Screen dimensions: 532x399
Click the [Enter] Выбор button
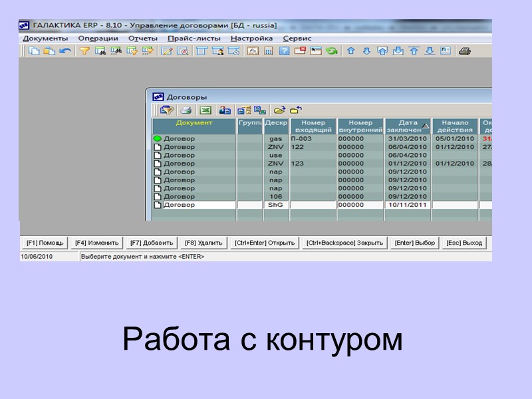pyautogui.click(x=414, y=243)
